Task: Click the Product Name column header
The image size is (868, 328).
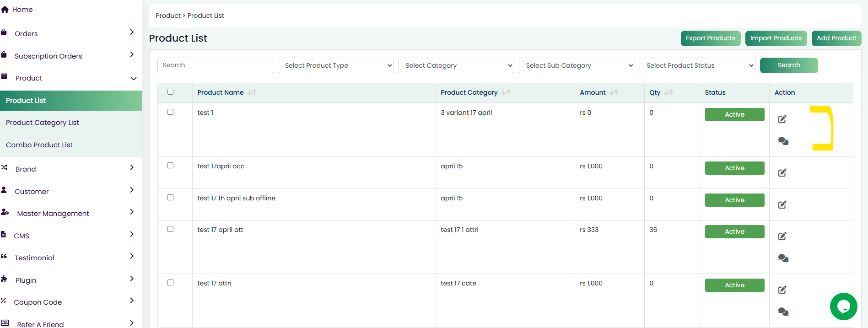Action: pos(221,92)
